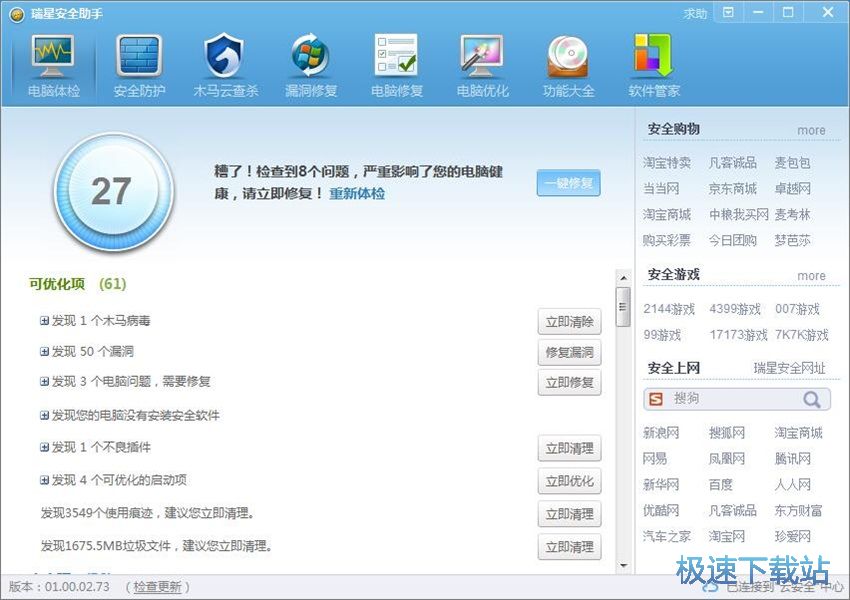
Task: Click more link beside 安全游戏
Action: pyautogui.click(x=811, y=275)
